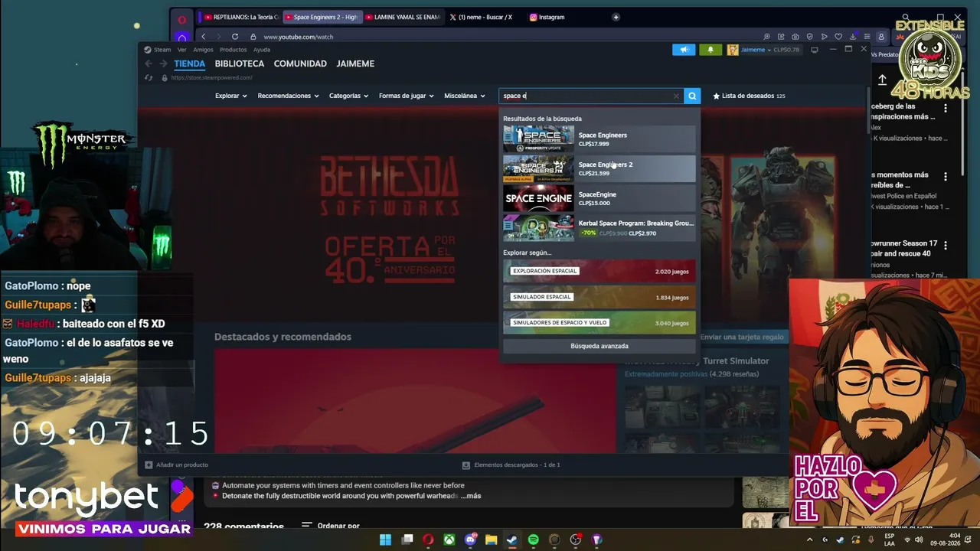Image resolution: width=980 pixels, height=551 pixels.
Task: Switch to the COMUNIDAD tab
Action: [x=300, y=64]
